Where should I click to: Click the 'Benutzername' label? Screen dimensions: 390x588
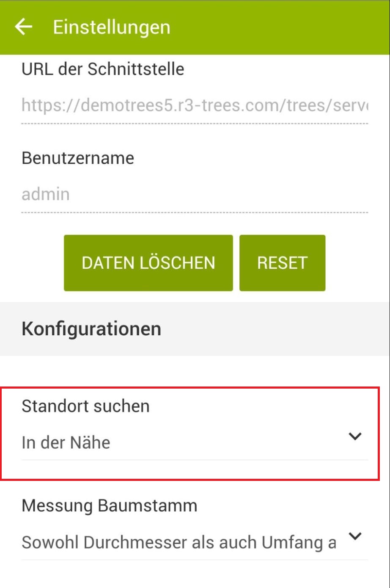pos(78,158)
